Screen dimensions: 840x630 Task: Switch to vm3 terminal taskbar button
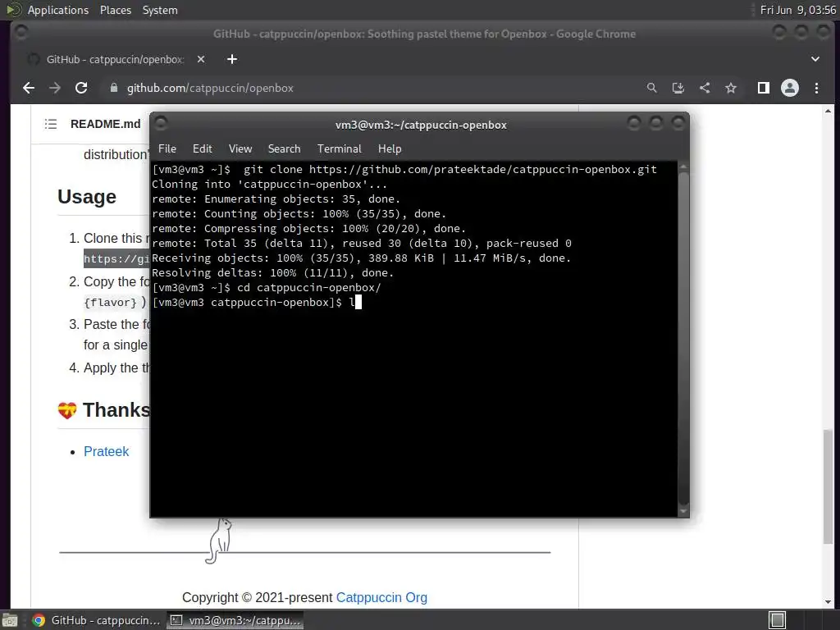pos(235,620)
